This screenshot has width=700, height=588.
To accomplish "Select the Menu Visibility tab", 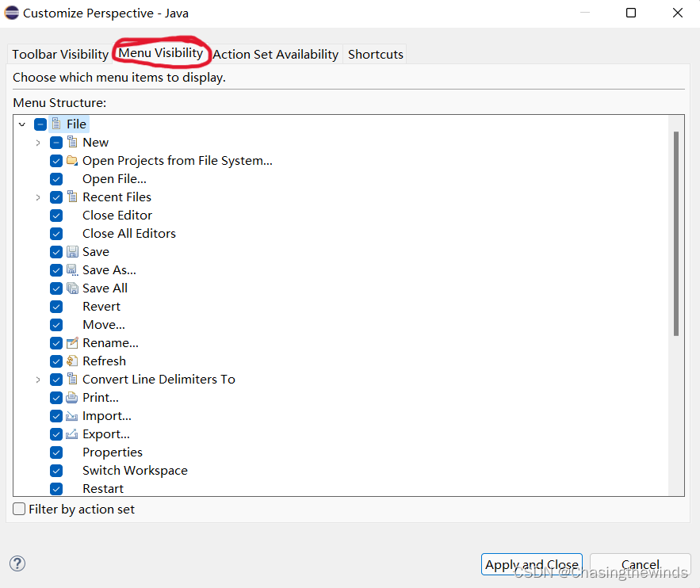I will pyautogui.click(x=161, y=52).
